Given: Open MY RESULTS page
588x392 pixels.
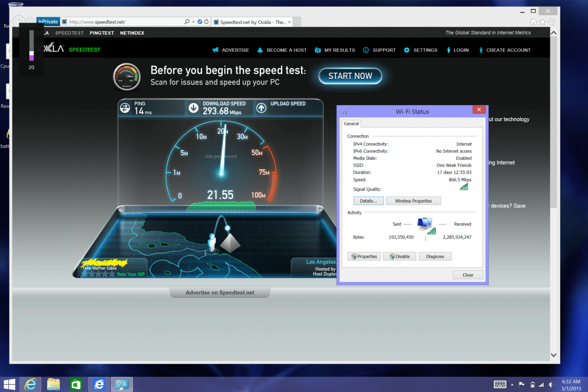Looking at the screenshot, I should click(x=339, y=50).
